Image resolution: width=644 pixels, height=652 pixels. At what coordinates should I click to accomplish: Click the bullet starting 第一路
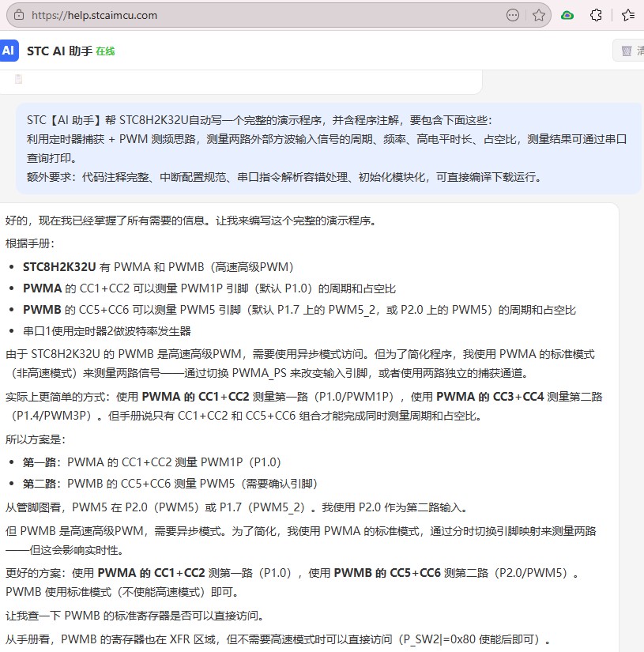click(x=152, y=462)
